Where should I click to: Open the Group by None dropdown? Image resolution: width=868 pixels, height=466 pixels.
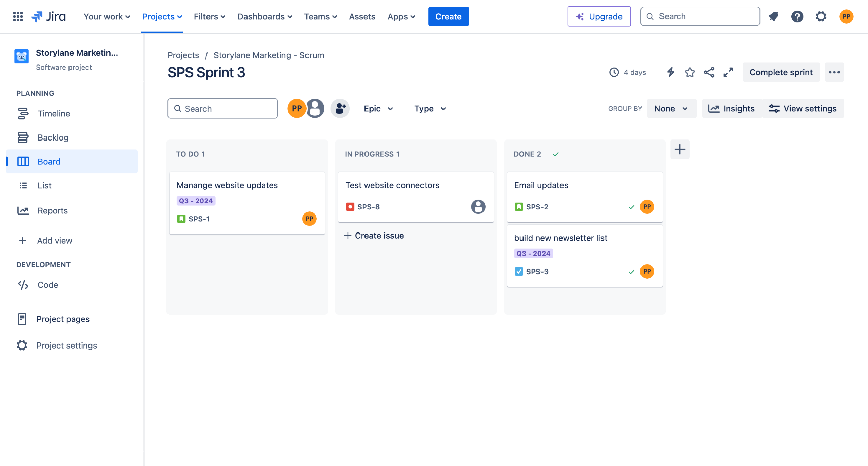[671, 109]
